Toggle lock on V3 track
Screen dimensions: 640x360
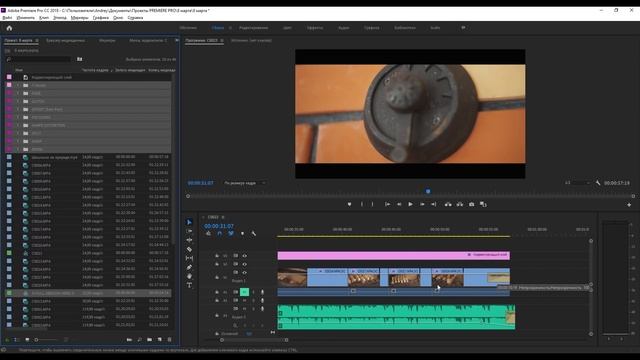(x=217, y=256)
